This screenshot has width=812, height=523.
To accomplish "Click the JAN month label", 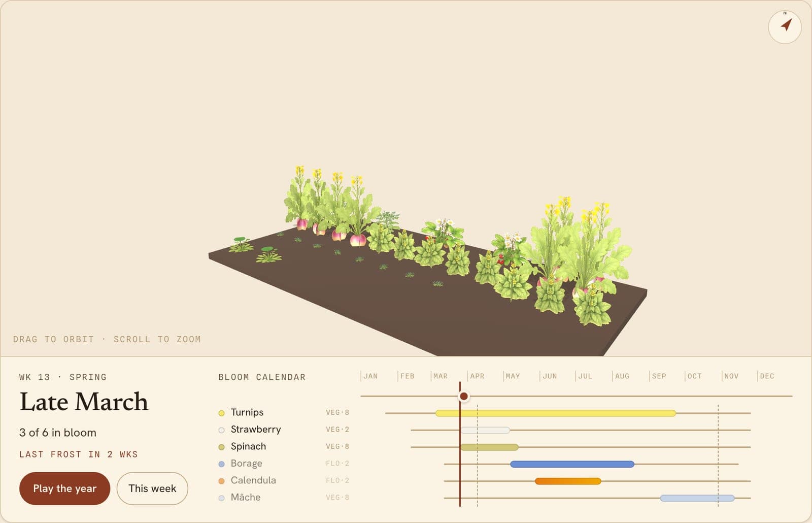I will (370, 376).
